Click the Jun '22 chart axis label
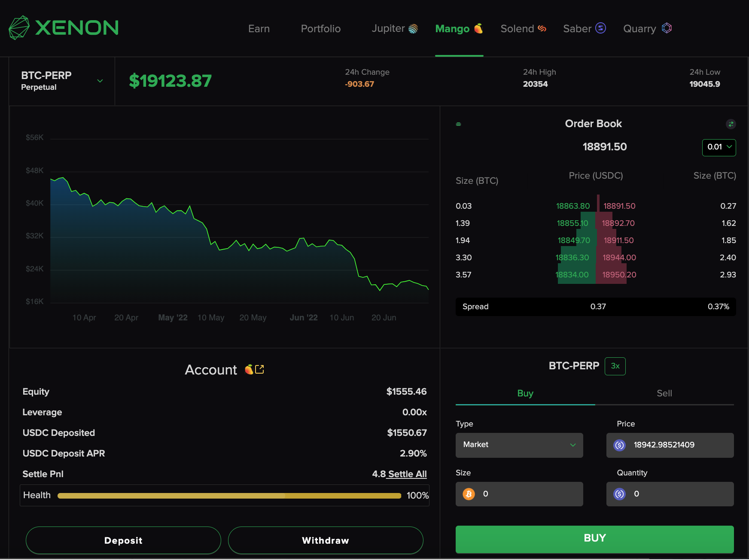The height and width of the screenshot is (560, 749). click(304, 318)
